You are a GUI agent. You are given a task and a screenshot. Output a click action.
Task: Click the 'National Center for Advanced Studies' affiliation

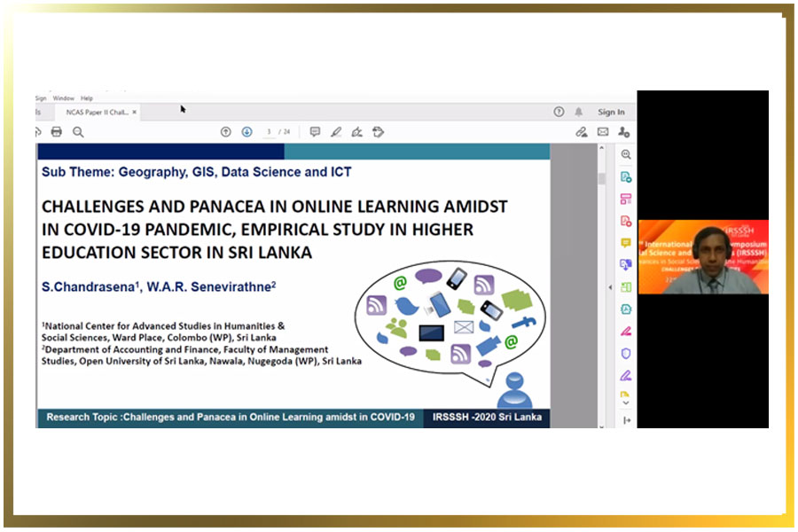point(163,332)
